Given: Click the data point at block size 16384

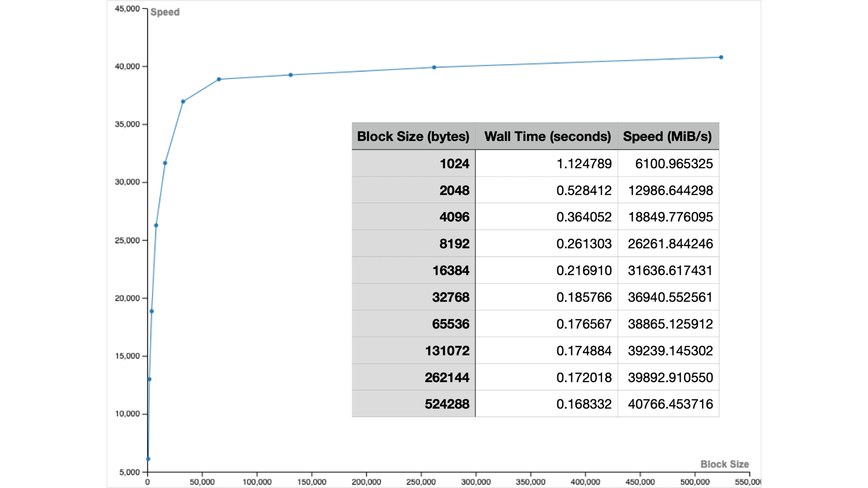Looking at the screenshot, I should click(x=165, y=163).
